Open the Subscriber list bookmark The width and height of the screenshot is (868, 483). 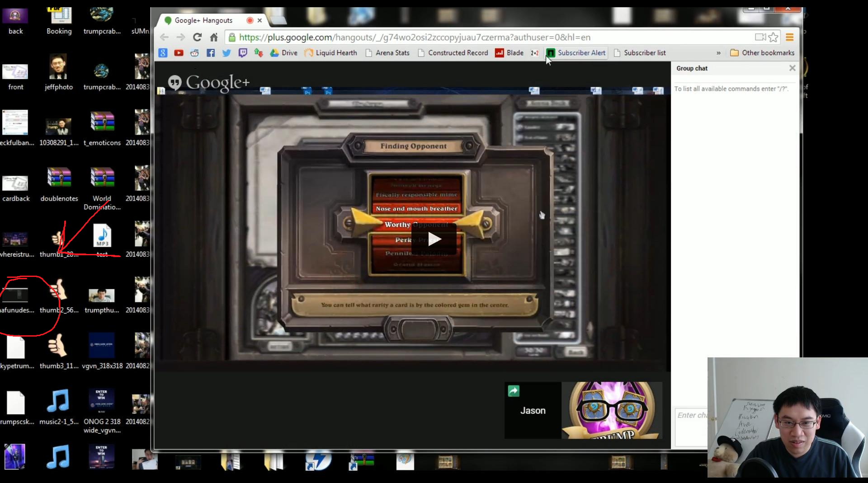[640, 53]
